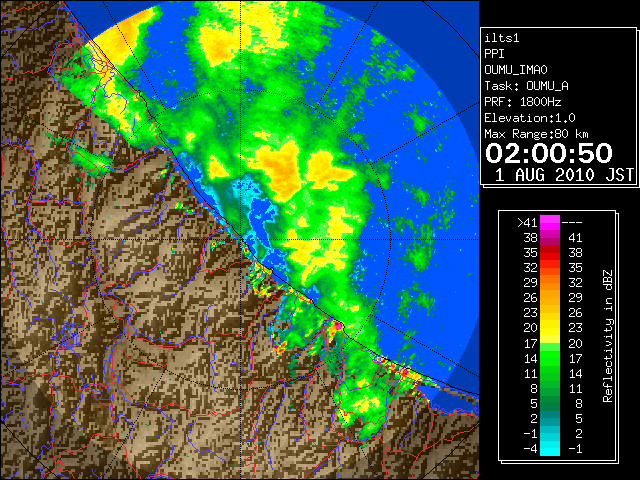Image resolution: width=640 pixels, height=480 pixels.
Task: Click the bright green 14 to 17 legend band
Action: [x=550, y=358]
